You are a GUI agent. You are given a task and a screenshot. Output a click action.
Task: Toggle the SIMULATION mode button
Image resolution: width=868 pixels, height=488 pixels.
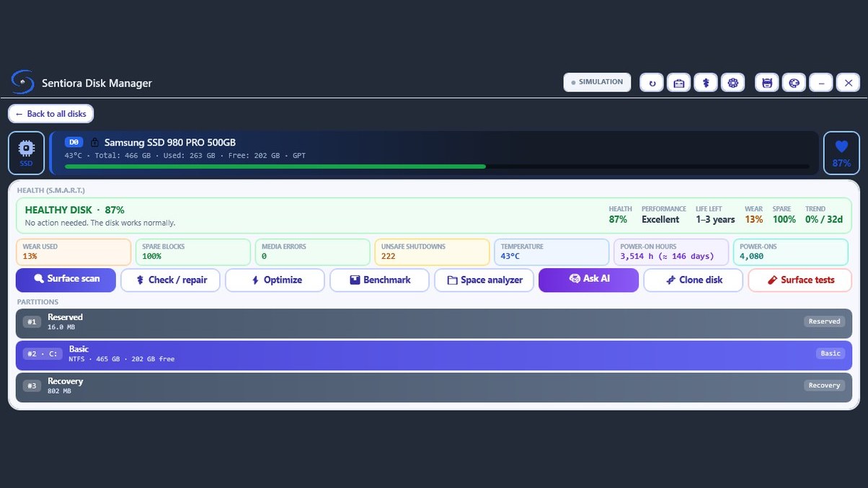coord(598,82)
